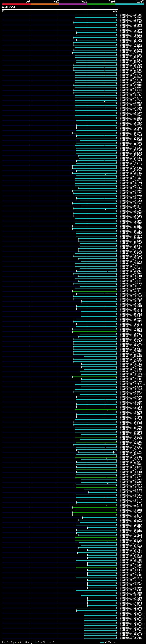Click the UniRef100_B6U284 entry
Screen dimensions: 146x644
(131, 306)
